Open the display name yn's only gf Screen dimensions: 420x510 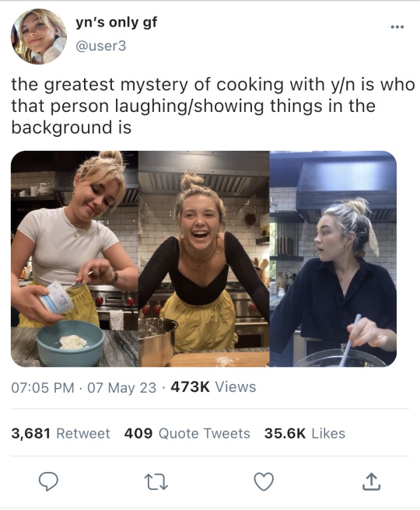[x=116, y=23]
